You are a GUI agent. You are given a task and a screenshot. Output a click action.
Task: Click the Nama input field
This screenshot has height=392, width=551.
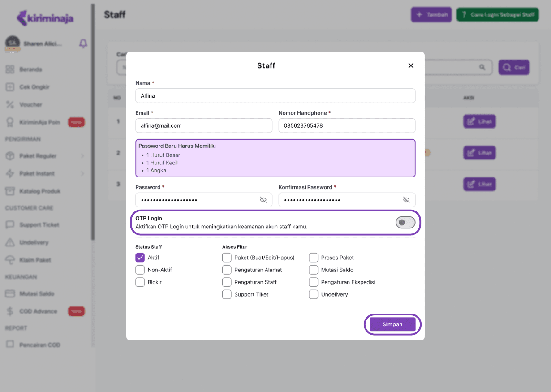(x=275, y=95)
